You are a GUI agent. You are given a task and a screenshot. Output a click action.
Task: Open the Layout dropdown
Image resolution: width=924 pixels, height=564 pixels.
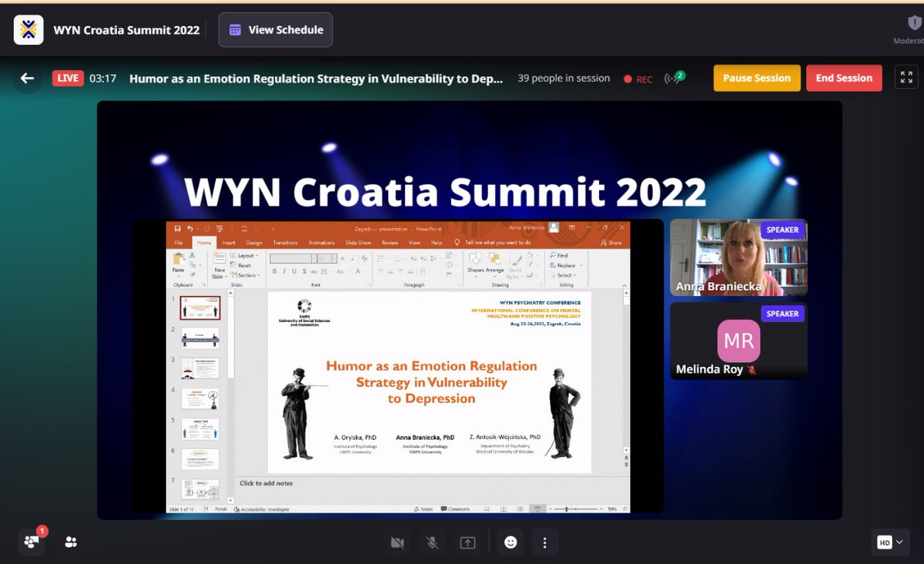point(243,256)
